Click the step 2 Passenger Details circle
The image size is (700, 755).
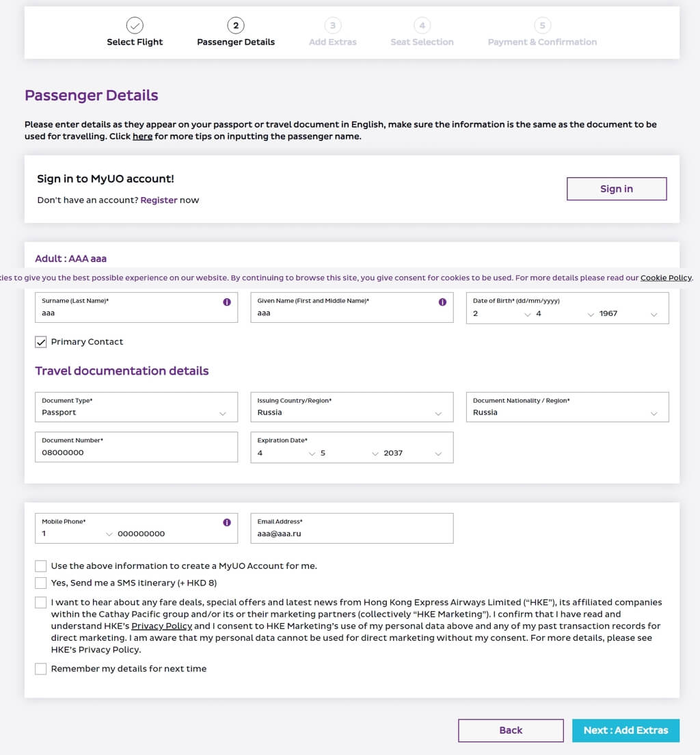pyautogui.click(x=236, y=25)
